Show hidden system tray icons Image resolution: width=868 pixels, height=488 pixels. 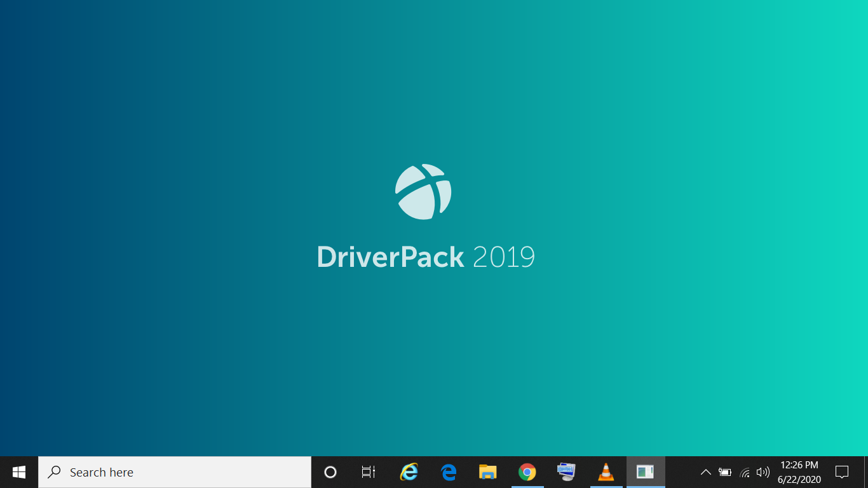[x=705, y=472]
